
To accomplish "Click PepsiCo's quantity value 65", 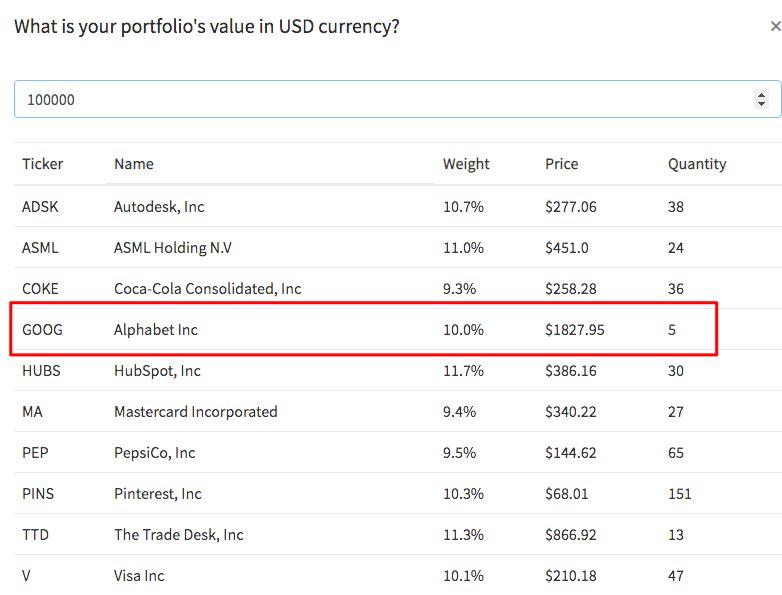I will [x=676, y=453].
